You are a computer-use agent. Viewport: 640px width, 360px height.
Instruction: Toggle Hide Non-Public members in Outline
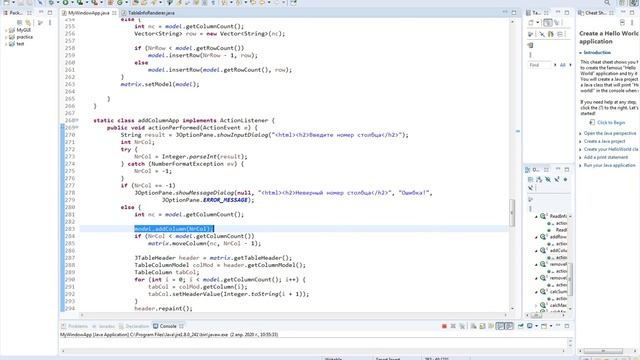click(565, 180)
